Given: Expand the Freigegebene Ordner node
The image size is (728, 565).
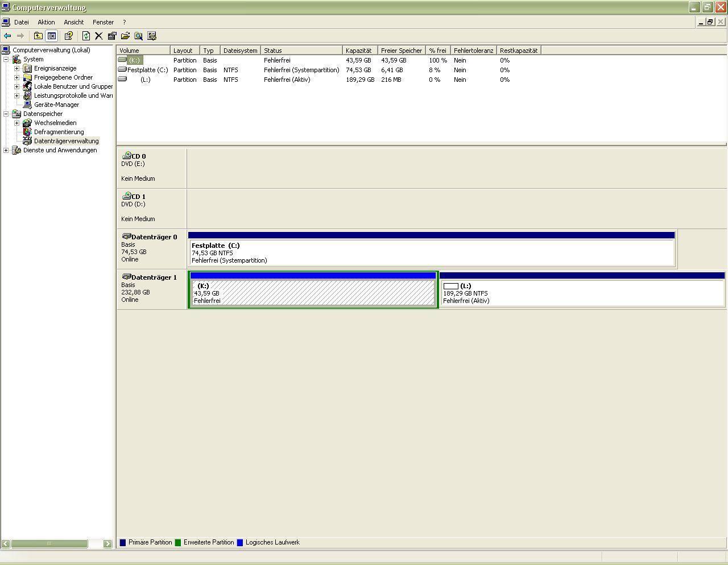Looking at the screenshot, I should 16,77.
